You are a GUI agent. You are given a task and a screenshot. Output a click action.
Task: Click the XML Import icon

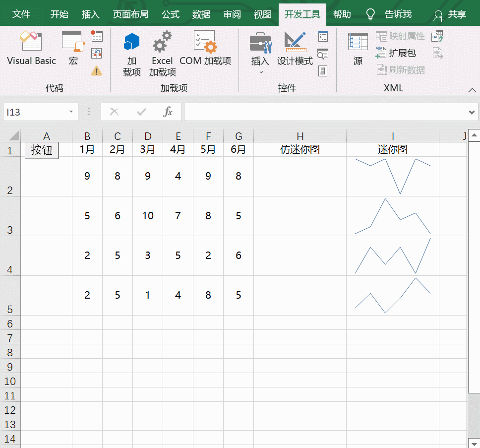[x=438, y=36]
